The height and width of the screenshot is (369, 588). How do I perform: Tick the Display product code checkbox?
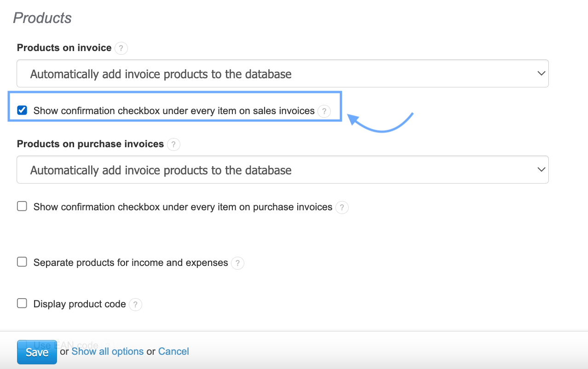[x=22, y=304]
